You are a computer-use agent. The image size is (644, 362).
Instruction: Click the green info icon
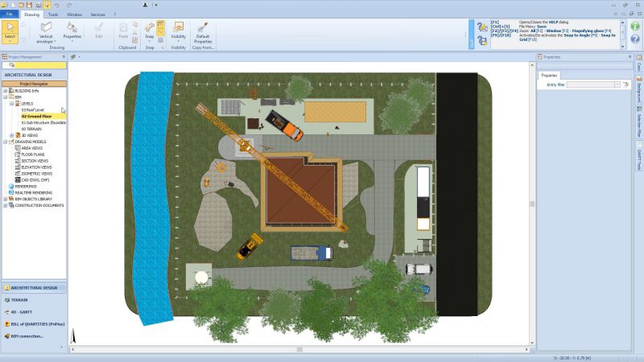click(637, 27)
